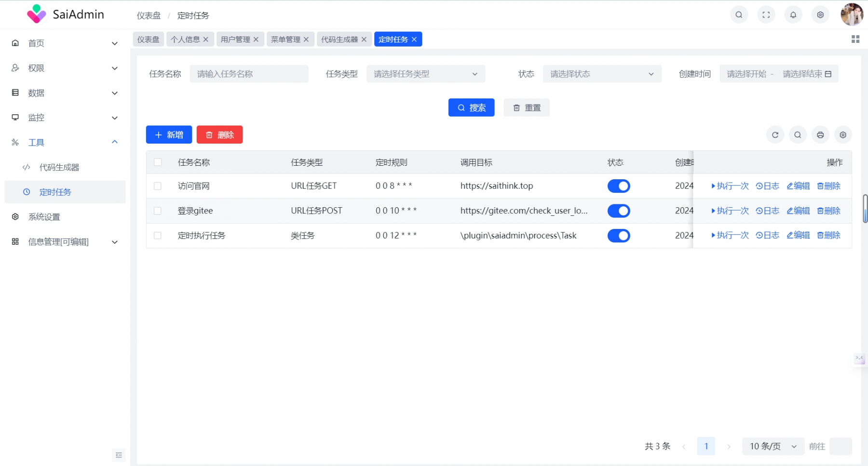Toggle status switch for 登录gitee
The width and height of the screenshot is (868, 466).
[x=619, y=211]
